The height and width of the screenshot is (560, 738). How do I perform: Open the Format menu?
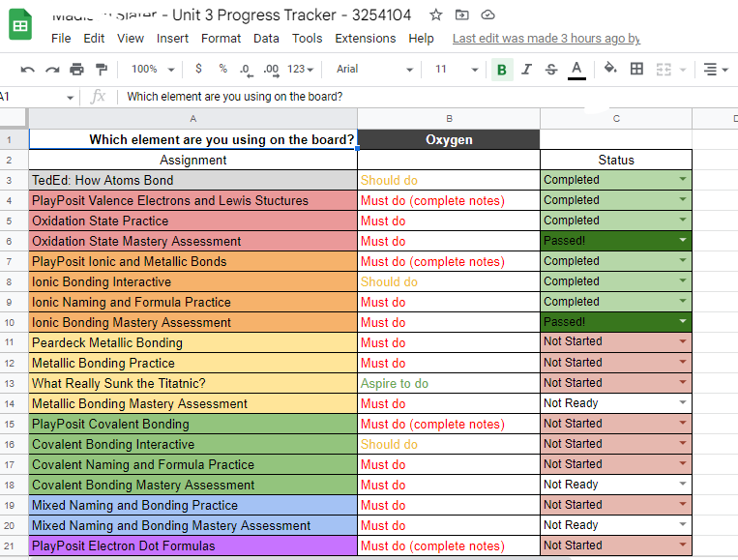click(x=221, y=39)
